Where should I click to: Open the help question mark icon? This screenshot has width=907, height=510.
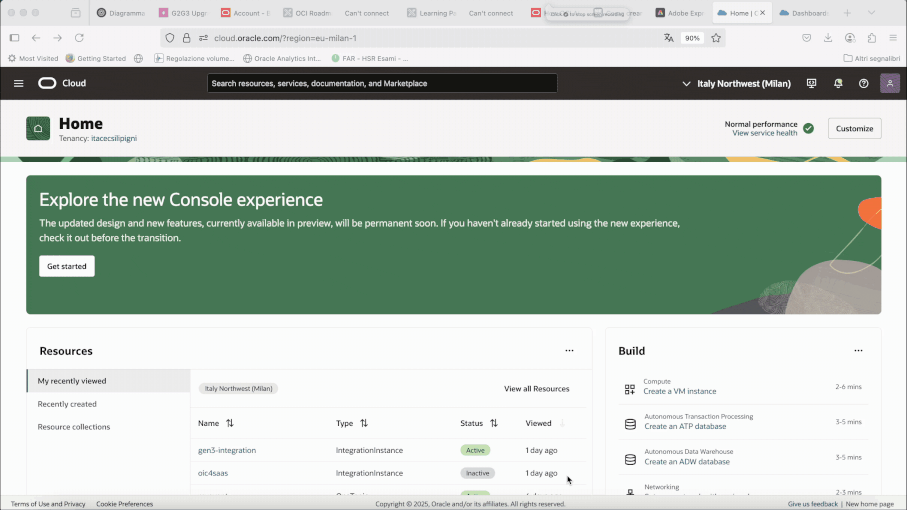864,83
